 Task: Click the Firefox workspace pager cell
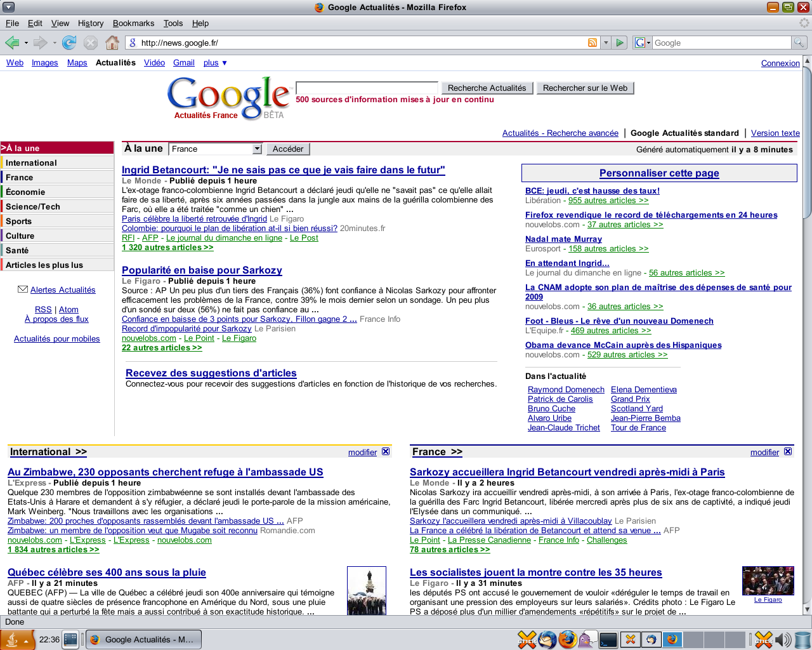pyautogui.click(x=672, y=639)
